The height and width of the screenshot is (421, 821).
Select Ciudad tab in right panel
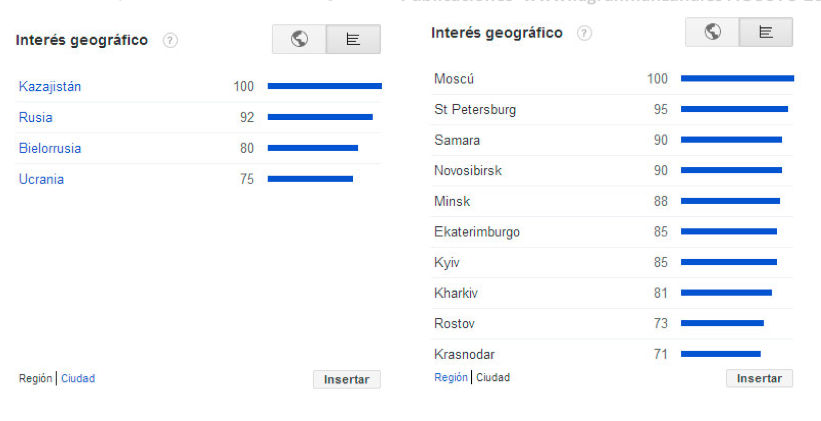(493, 378)
